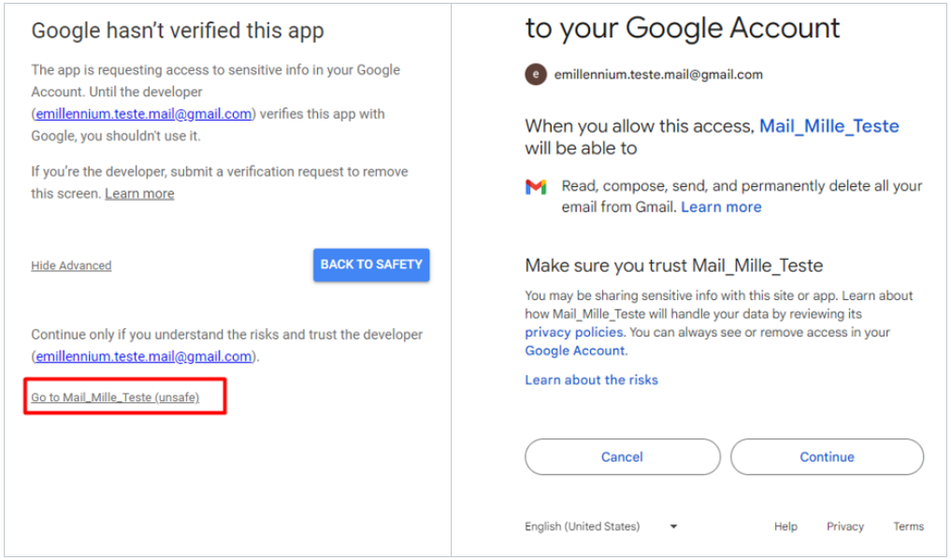Click the Help footer link
Viewport: 951px width, 560px height.
pyautogui.click(x=785, y=526)
